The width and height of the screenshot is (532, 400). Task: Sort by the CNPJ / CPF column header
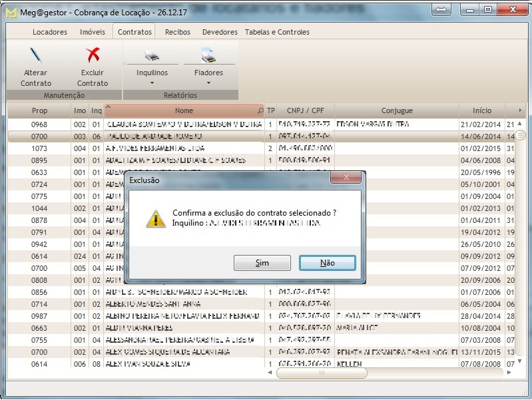click(306, 110)
